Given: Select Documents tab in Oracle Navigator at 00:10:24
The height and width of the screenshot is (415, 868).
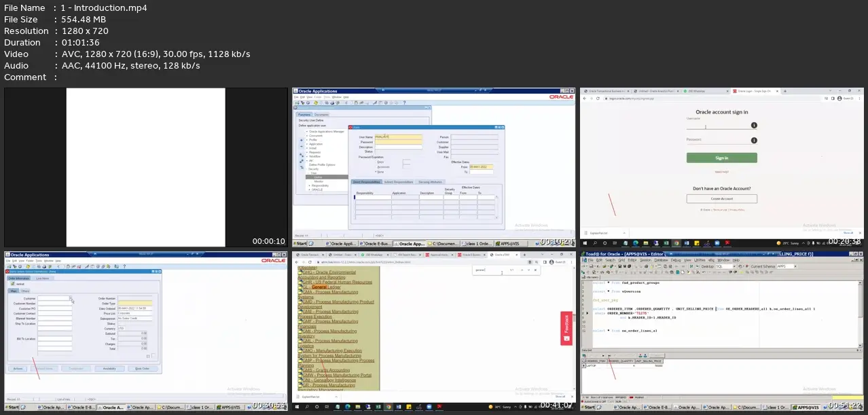Looking at the screenshot, I should 321,115.
